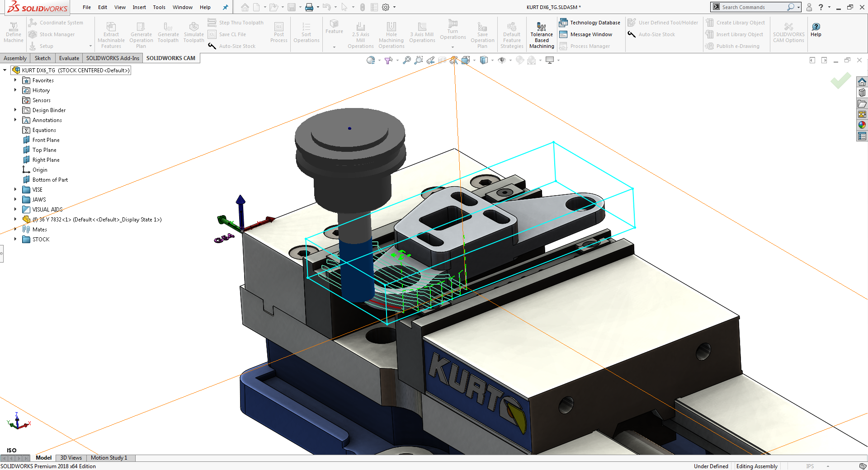Open the Insert menu
868x470 pixels.
[139, 7]
